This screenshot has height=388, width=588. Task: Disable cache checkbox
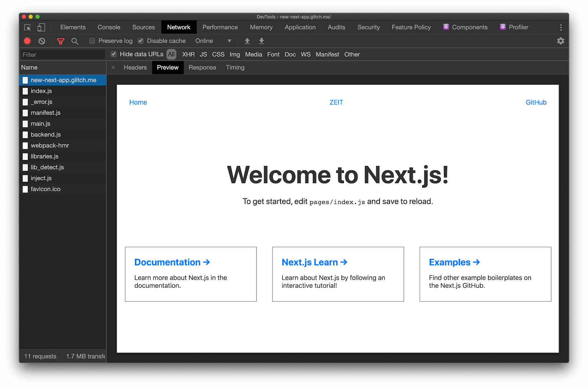(141, 41)
